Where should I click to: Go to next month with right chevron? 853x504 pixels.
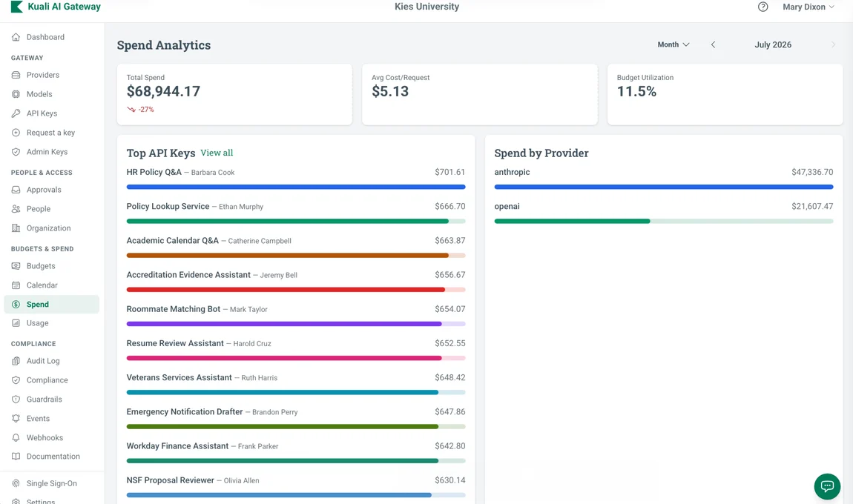(x=833, y=44)
